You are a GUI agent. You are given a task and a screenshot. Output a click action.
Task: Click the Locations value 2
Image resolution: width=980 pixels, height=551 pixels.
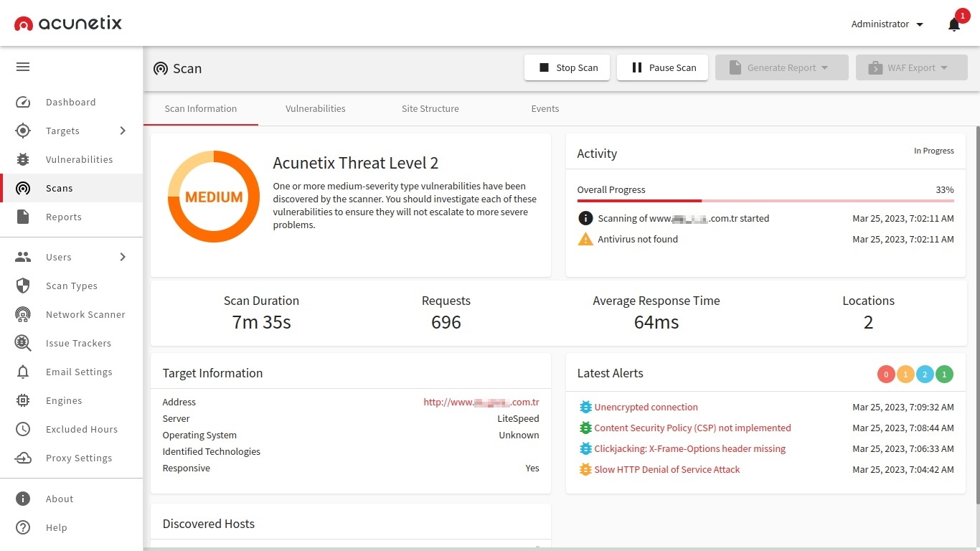868,323
